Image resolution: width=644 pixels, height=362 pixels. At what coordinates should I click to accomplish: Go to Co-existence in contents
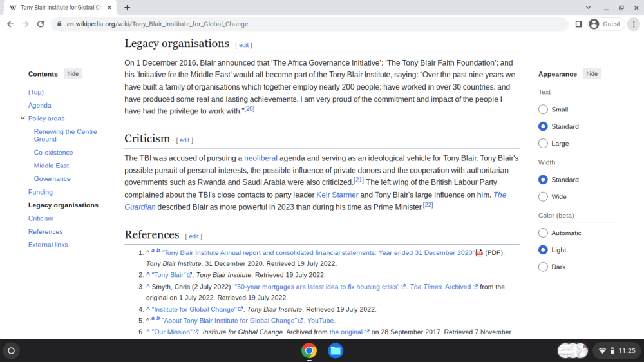click(x=53, y=153)
